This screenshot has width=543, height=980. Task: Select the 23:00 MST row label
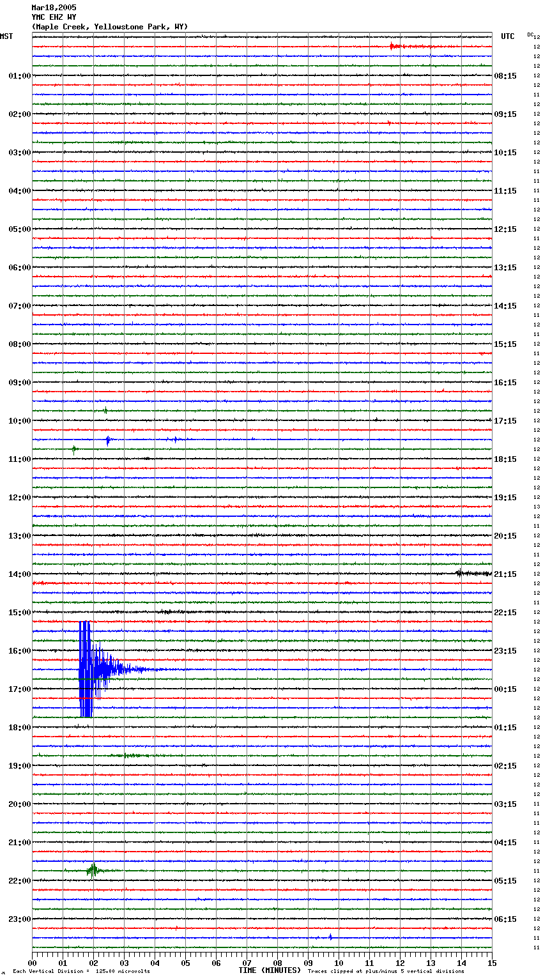pyautogui.click(x=20, y=919)
